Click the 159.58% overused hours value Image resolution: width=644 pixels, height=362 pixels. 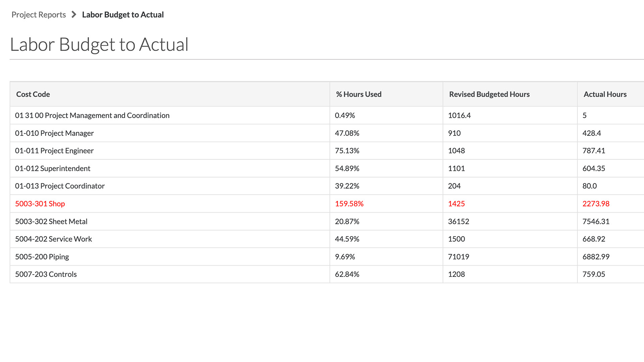[349, 203]
